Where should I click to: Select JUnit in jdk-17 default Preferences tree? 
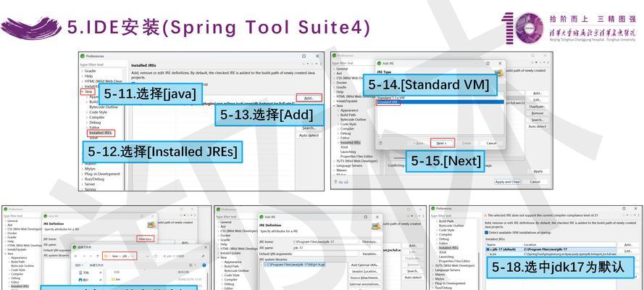(443, 252)
